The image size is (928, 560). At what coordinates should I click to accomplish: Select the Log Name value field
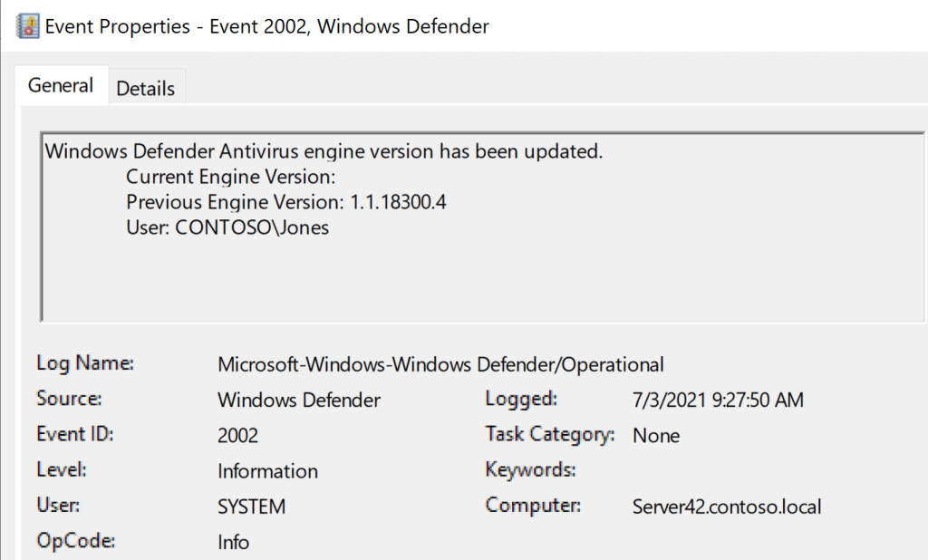440,364
